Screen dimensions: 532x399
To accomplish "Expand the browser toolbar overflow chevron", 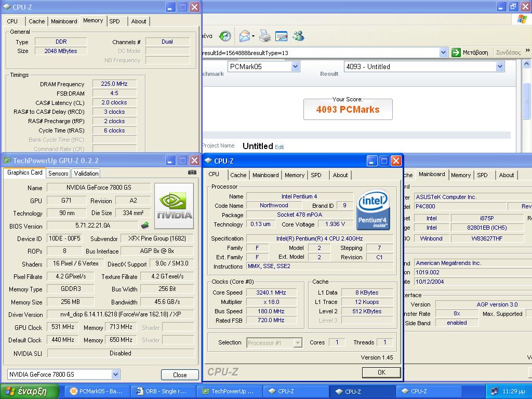I will (x=528, y=50).
